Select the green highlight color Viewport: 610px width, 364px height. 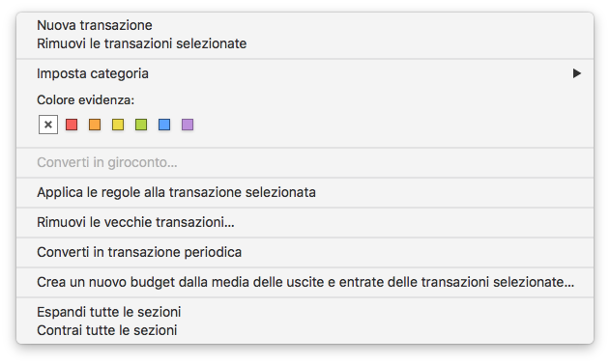pyautogui.click(x=141, y=125)
